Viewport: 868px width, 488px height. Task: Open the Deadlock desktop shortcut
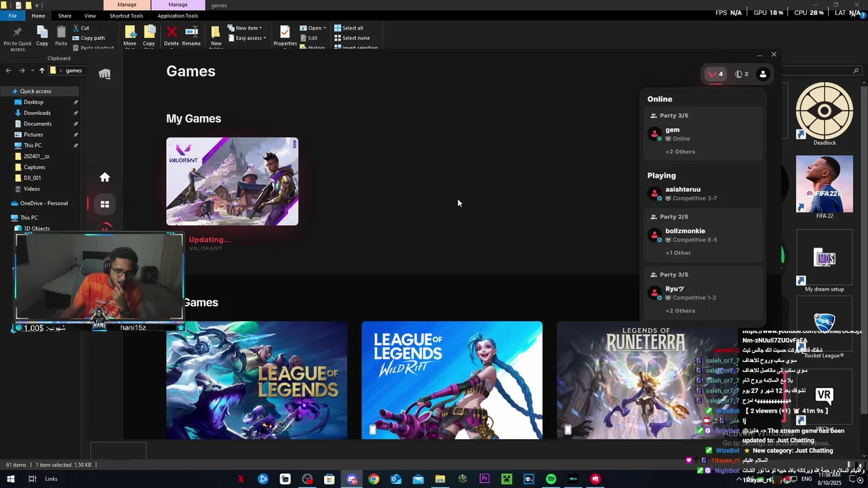coord(825,114)
